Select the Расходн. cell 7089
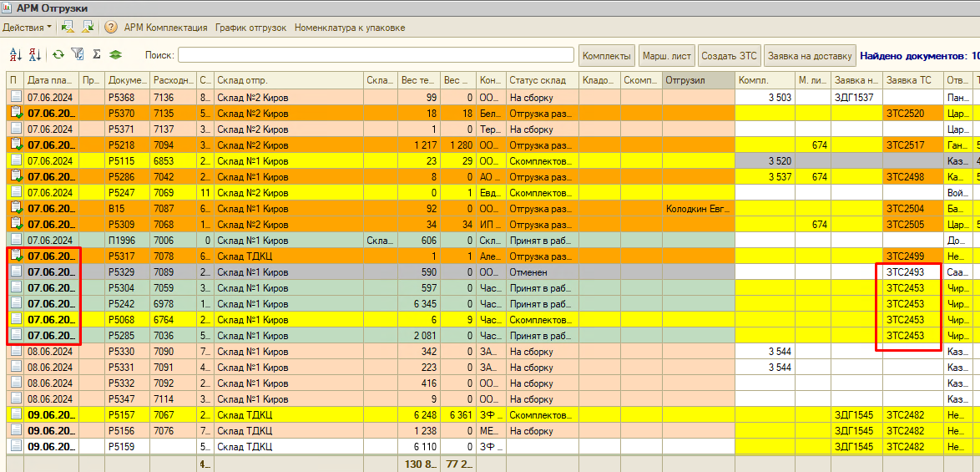The image size is (980, 472). [173, 272]
